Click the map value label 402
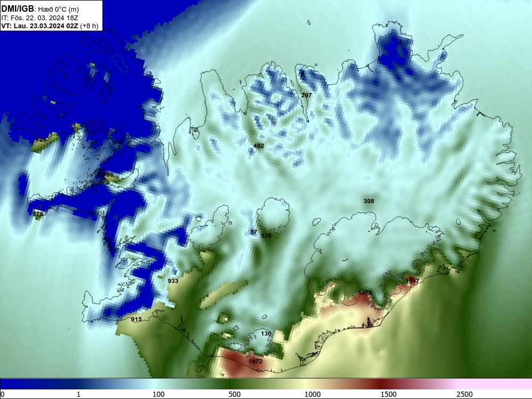Viewport: 532px width, 399px height. pos(259,146)
